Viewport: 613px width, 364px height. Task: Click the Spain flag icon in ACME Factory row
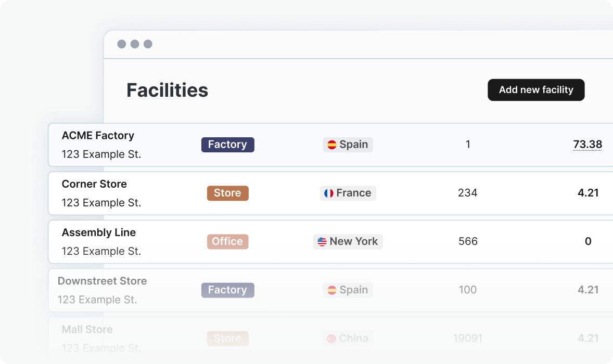(x=331, y=145)
